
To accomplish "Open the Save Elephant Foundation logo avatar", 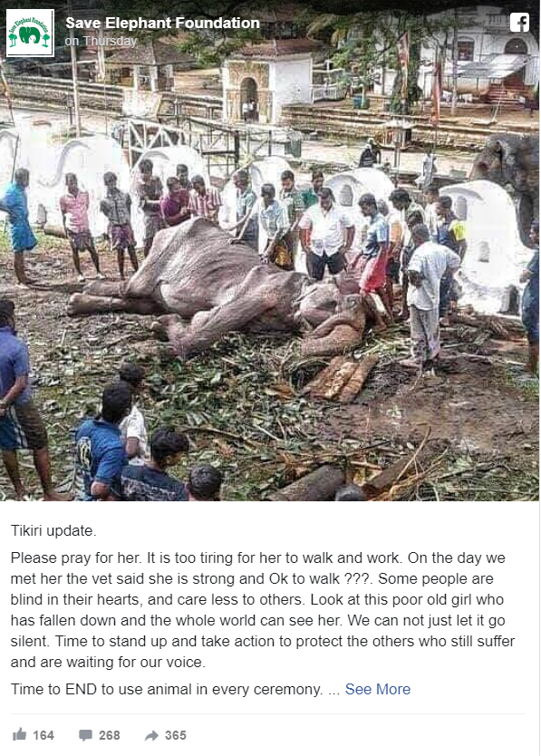I will pyautogui.click(x=30, y=33).
